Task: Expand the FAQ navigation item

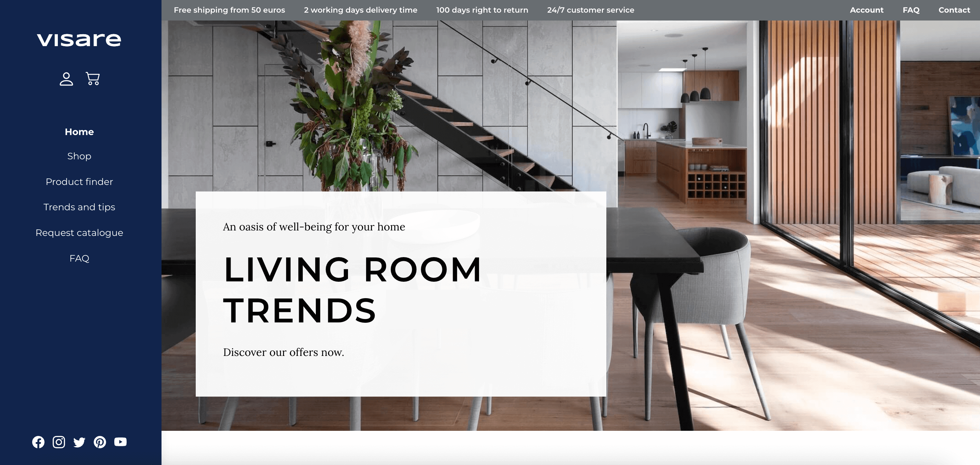Action: [x=79, y=258]
